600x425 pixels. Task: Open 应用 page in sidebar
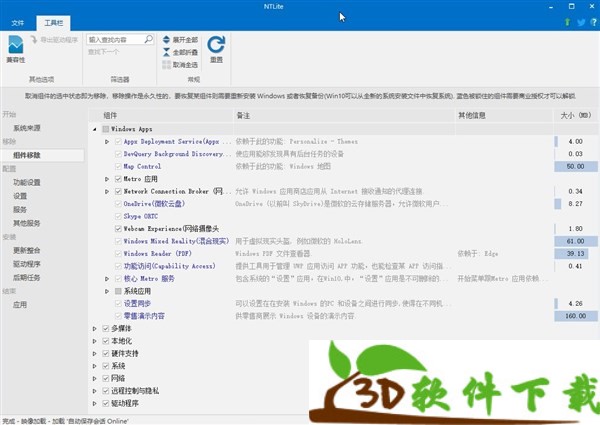point(20,305)
